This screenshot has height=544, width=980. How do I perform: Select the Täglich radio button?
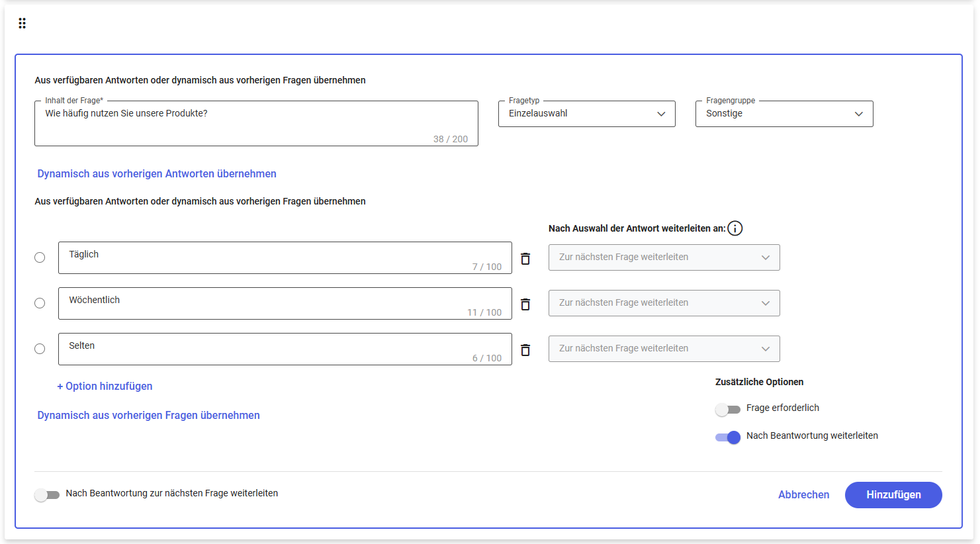tap(40, 257)
